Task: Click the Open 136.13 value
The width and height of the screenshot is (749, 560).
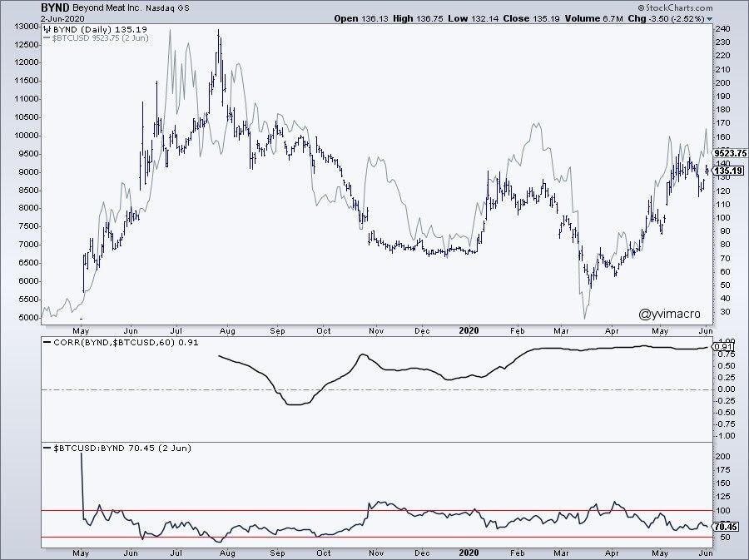Action: coord(362,18)
